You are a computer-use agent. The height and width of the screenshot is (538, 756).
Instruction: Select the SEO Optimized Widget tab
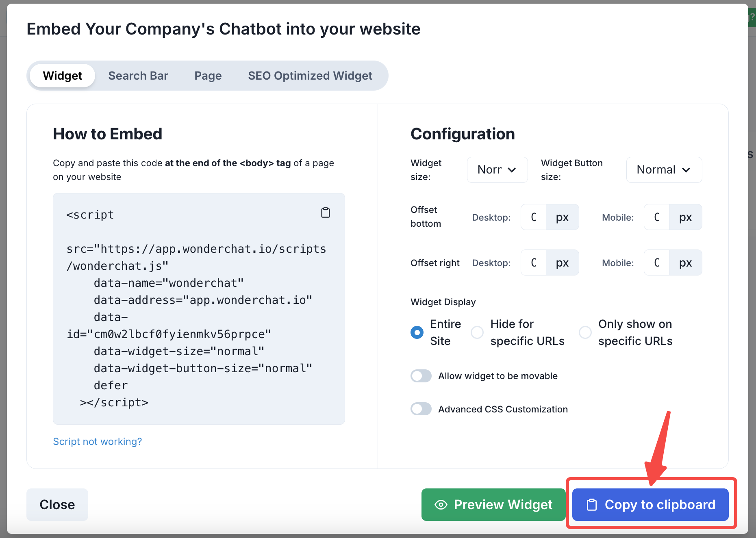coord(310,76)
